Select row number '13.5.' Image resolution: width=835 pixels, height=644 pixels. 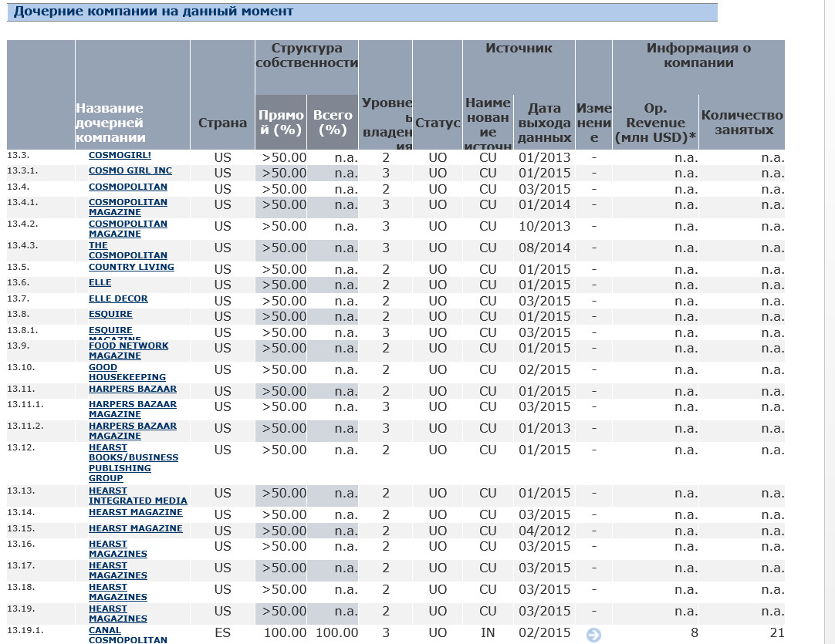coord(18,267)
